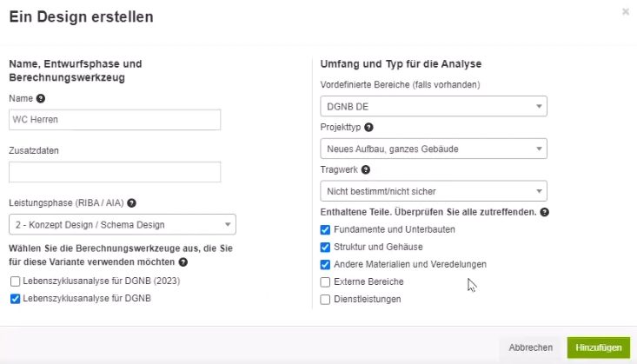This screenshot has height=364, width=637.
Task: Check the Externe Bereiche option
Action: pyautogui.click(x=325, y=281)
